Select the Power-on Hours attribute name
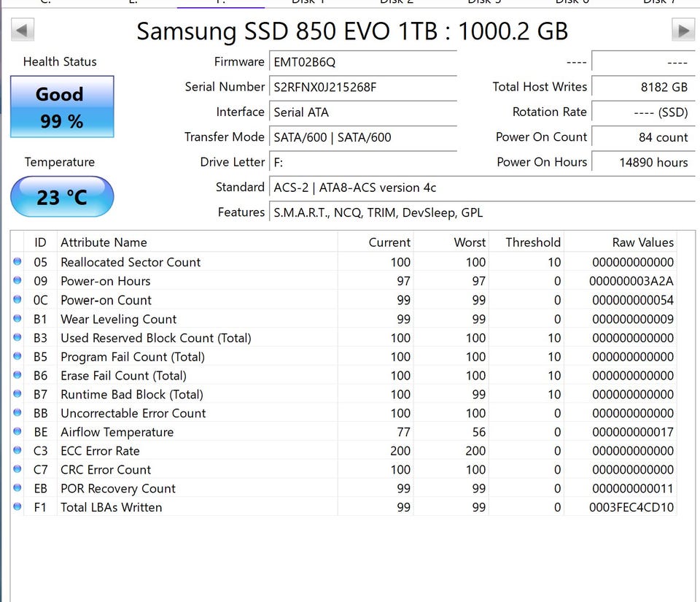 pos(105,281)
